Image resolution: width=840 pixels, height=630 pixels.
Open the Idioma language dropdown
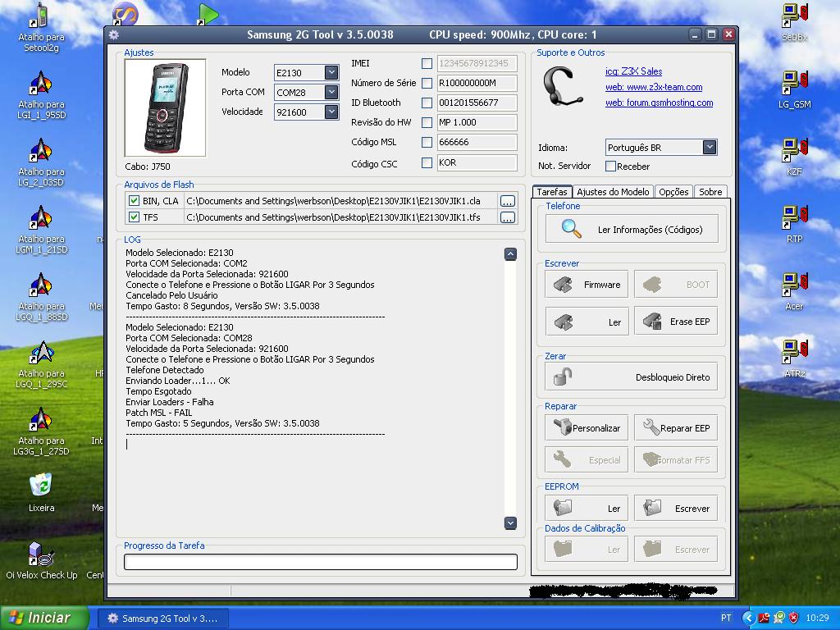click(710, 148)
